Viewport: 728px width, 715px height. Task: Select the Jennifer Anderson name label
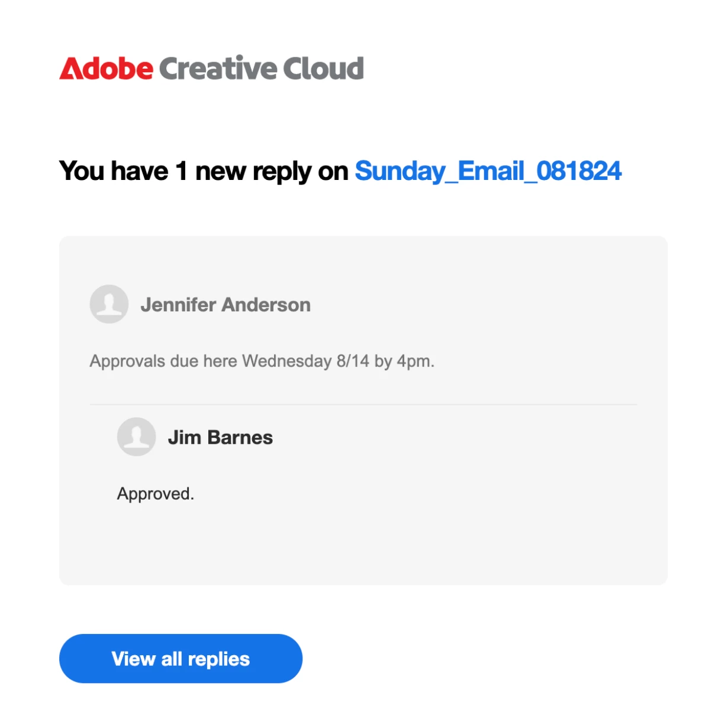click(x=226, y=305)
